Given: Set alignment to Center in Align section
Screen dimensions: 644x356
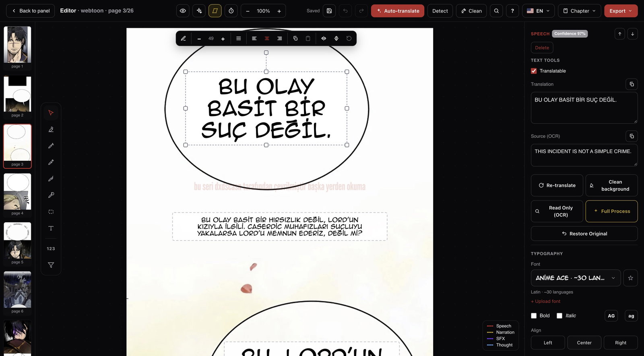Looking at the screenshot, I should (x=584, y=343).
